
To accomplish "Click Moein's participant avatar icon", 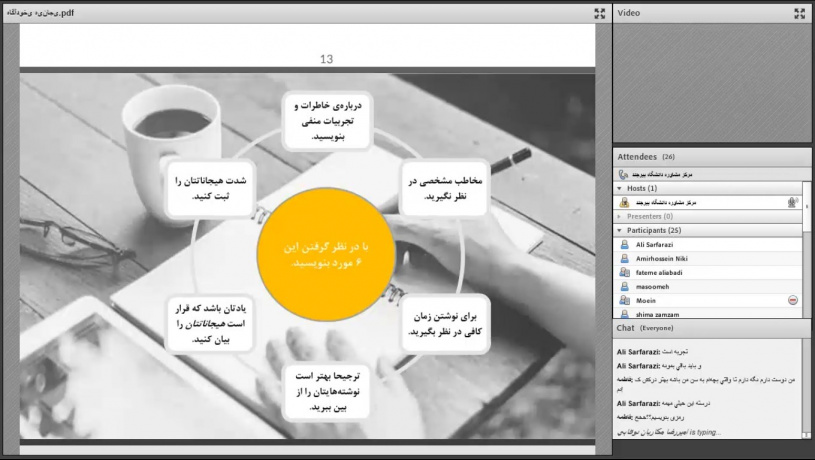I will [x=624, y=300].
